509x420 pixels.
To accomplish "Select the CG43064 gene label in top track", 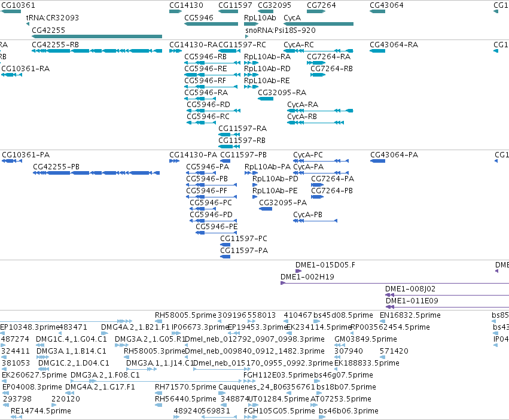I will [x=386, y=5].
